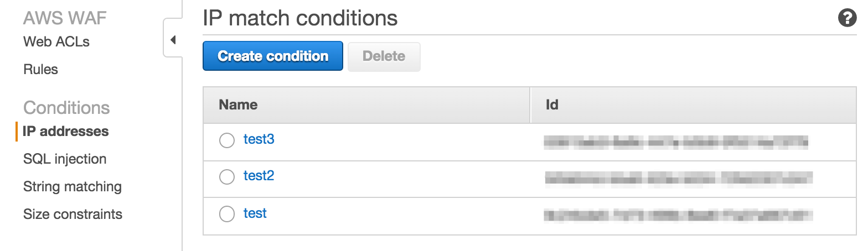Select the test2 radio button
The height and width of the screenshot is (251, 868).
pos(227,177)
